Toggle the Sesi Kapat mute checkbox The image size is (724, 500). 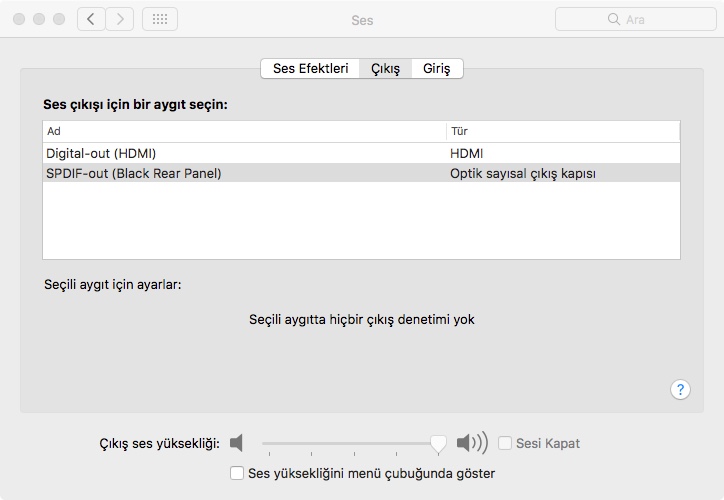coord(506,443)
